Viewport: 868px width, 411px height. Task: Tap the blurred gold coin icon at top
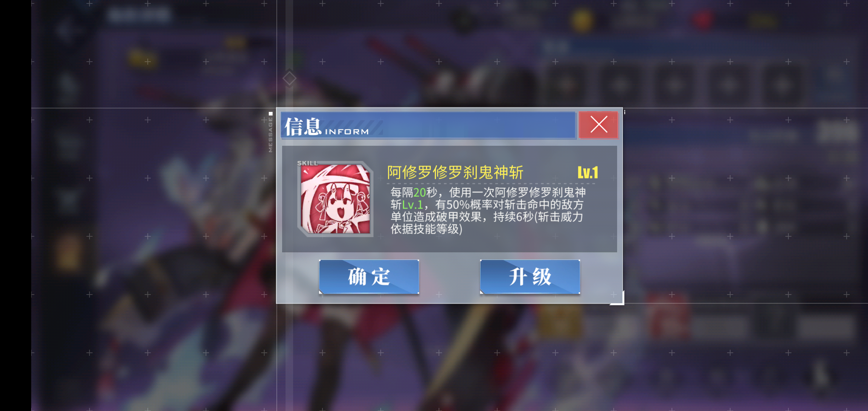[x=582, y=20]
